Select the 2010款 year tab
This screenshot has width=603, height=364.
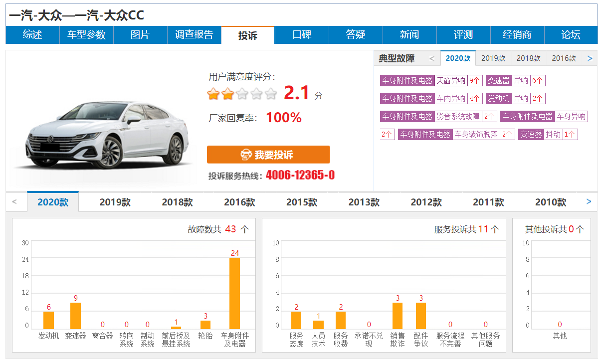click(x=551, y=202)
